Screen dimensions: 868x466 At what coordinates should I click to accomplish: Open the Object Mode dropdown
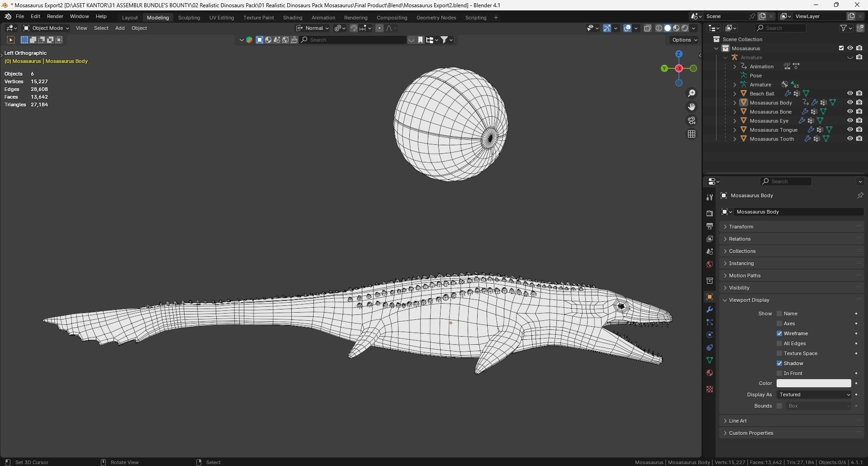click(x=46, y=28)
